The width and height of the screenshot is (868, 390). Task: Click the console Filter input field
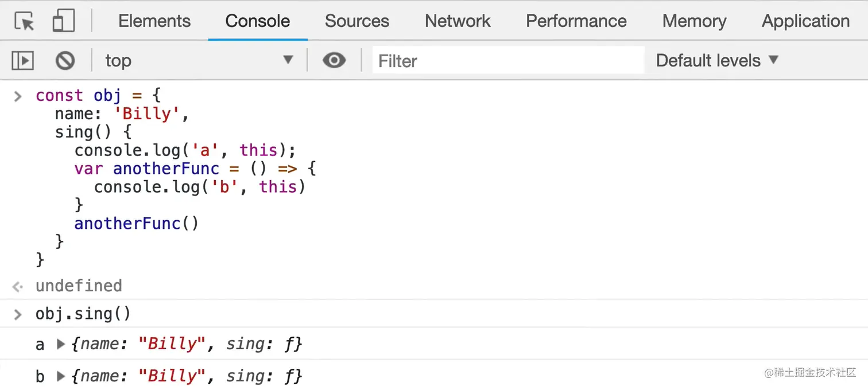pyautogui.click(x=508, y=60)
